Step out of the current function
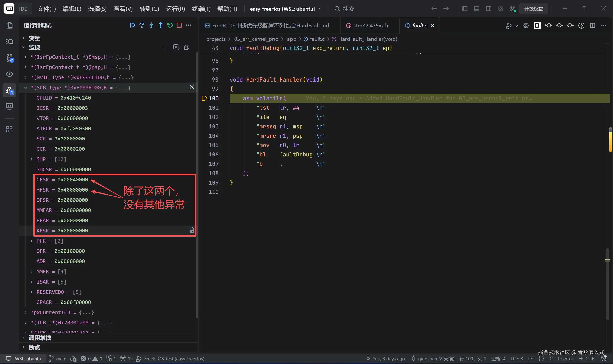 coord(160,25)
